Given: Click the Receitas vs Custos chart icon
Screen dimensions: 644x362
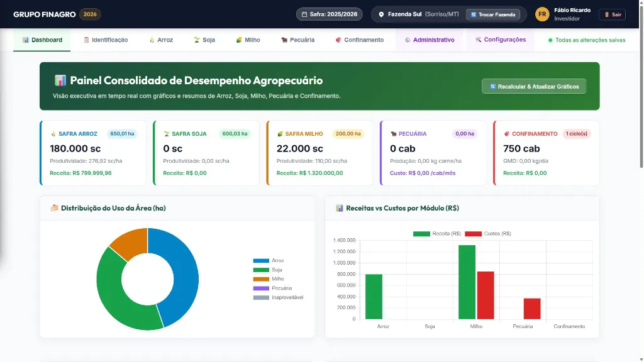Looking at the screenshot, I should 339,208.
